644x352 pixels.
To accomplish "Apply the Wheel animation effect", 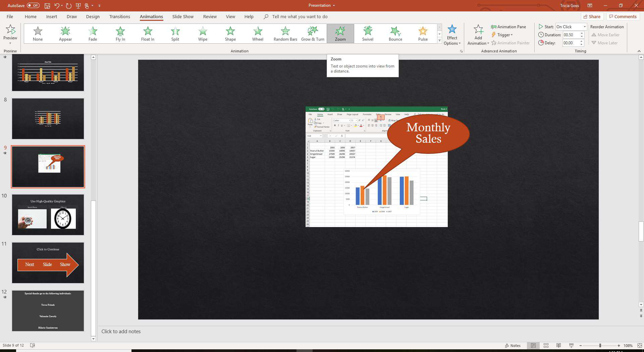I will coord(258,34).
